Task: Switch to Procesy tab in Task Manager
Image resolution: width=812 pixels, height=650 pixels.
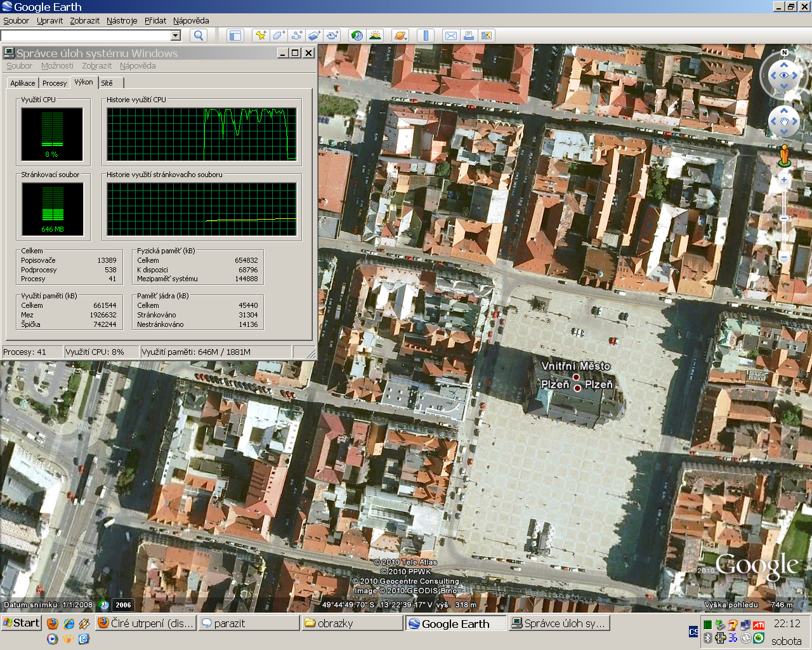Action: coord(55,83)
